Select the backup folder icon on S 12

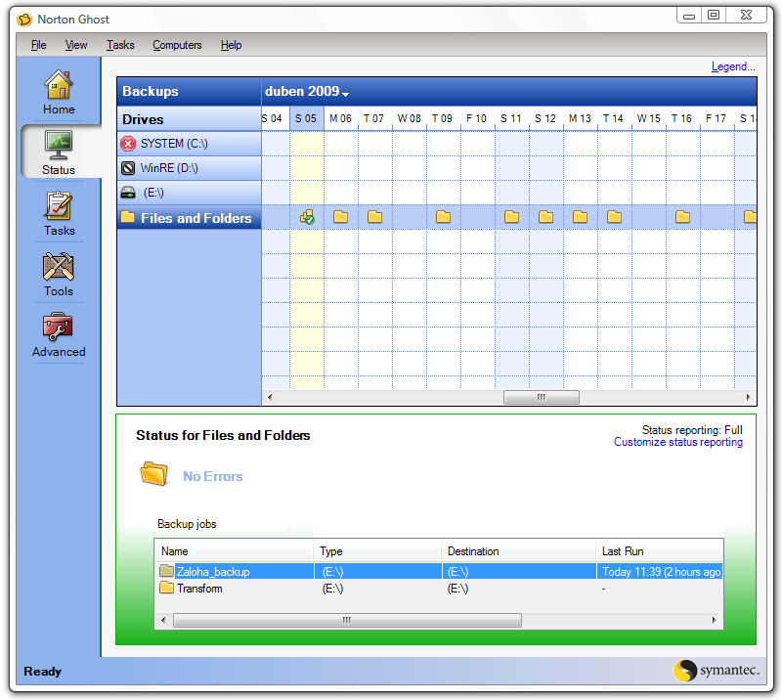[x=546, y=217]
